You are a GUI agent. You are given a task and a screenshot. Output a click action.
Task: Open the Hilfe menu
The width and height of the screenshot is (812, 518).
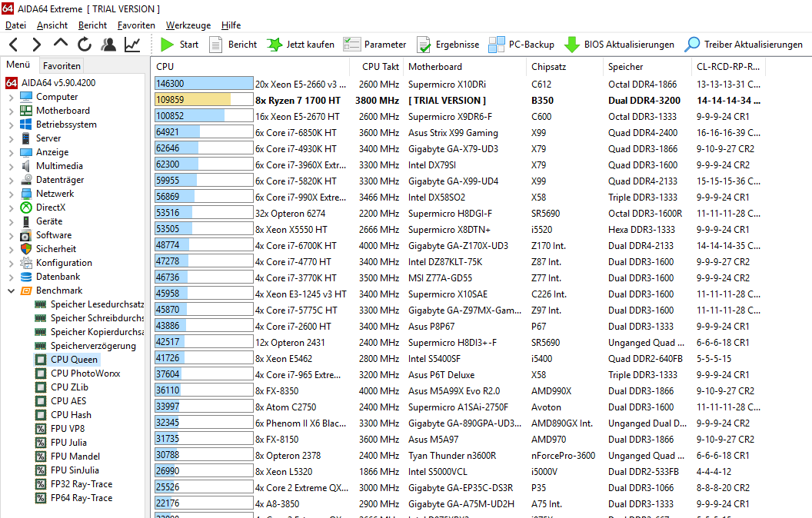pos(231,25)
